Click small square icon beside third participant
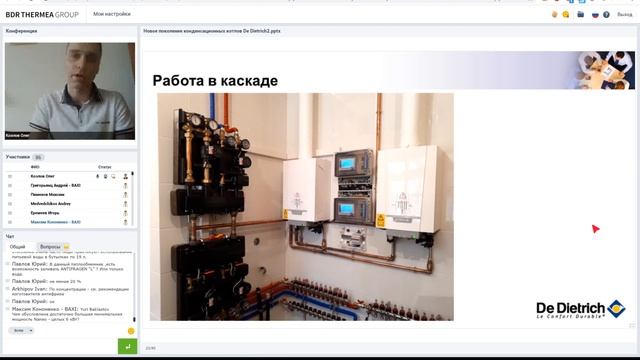This screenshot has height=360, width=640. point(10,195)
